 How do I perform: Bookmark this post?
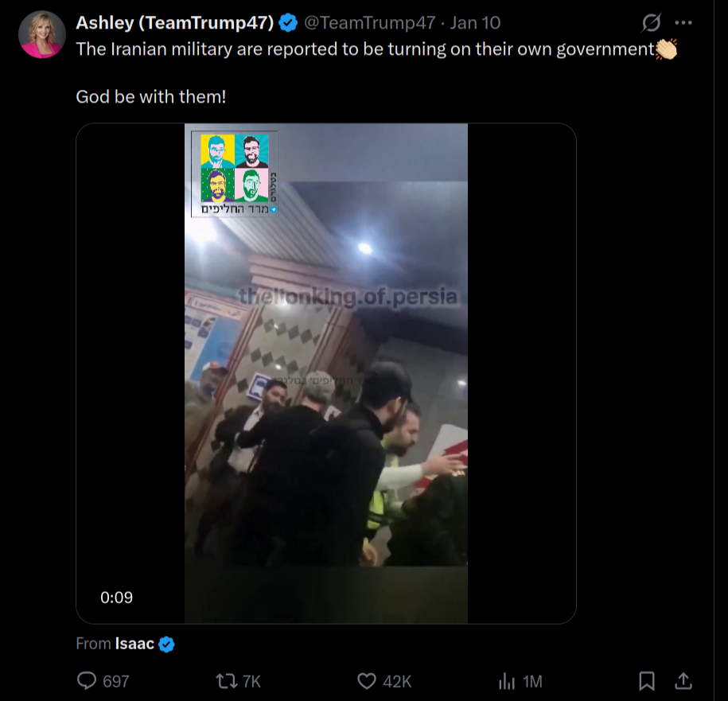(647, 681)
